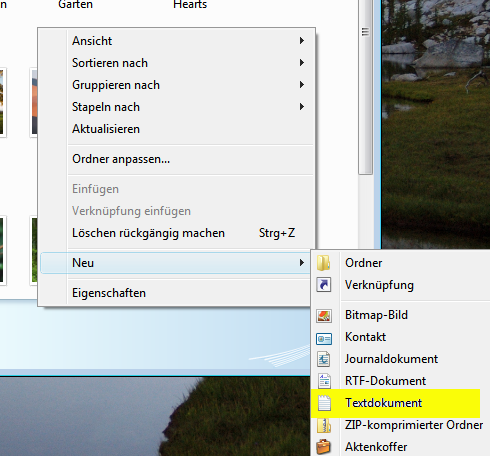
Task: Click the arrow next to Gruppieren nach
Action: pyautogui.click(x=302, y=85)
